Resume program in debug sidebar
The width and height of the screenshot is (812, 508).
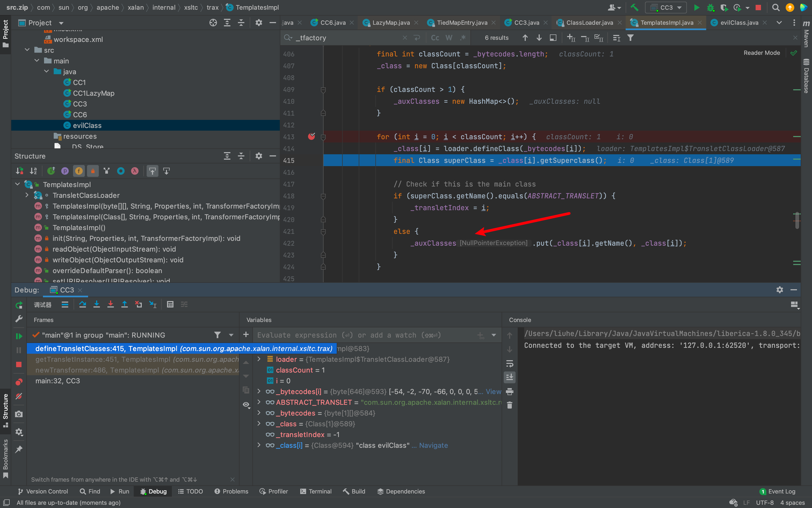point(19,336)
